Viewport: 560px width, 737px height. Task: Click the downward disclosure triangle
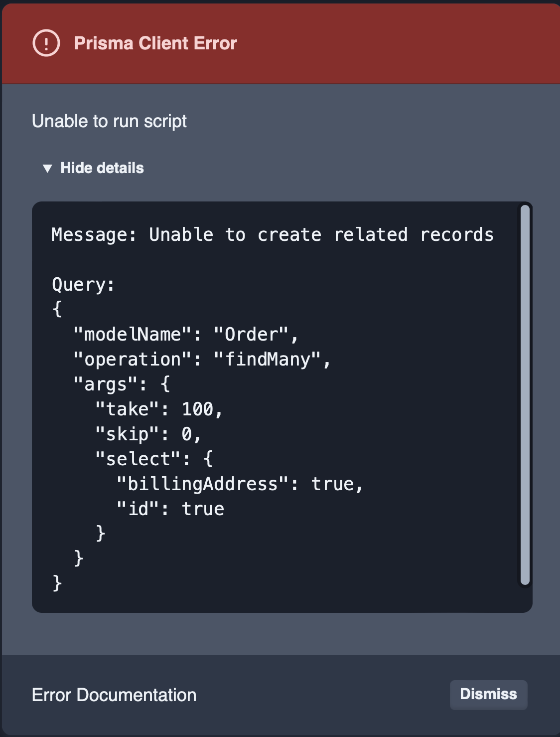(x=47, y=168)
